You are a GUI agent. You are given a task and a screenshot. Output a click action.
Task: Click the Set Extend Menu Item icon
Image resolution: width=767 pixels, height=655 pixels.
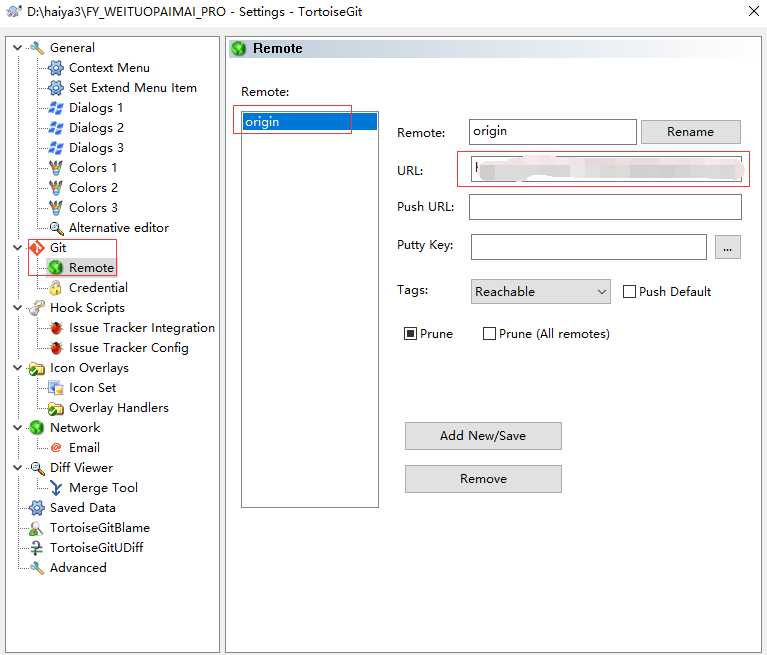pos(56,88)
